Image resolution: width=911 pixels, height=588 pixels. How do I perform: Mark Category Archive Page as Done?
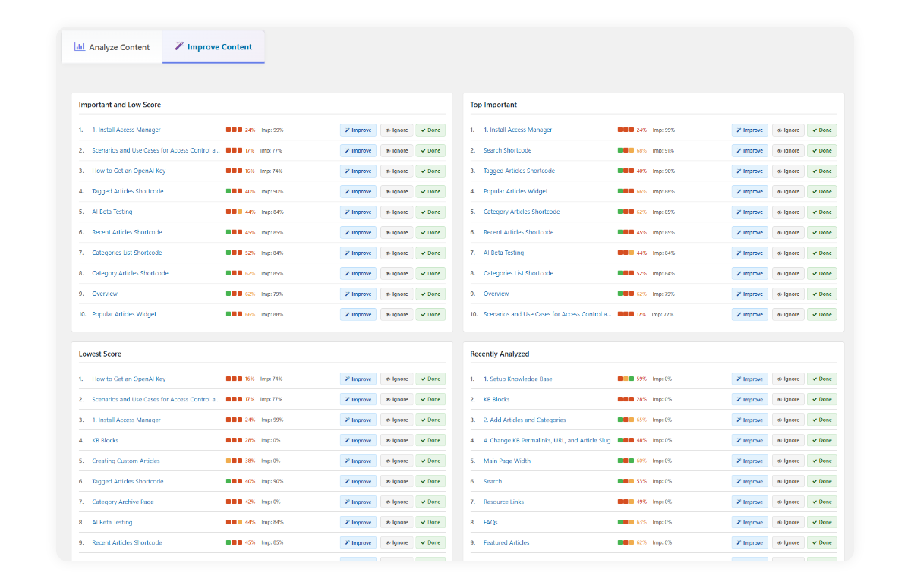[430, 502]
